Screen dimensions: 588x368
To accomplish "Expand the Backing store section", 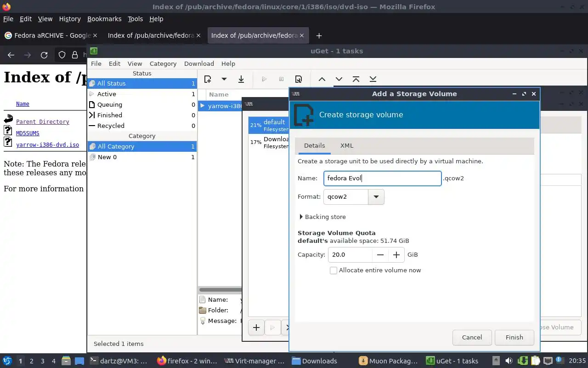I will (322, 217).
